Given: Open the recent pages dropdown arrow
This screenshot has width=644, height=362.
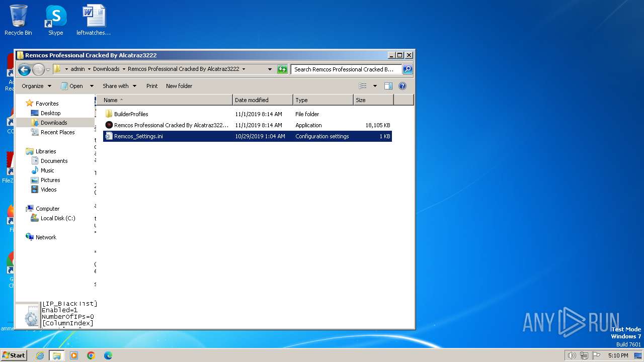Looking at the screenshot, I should point(48,69).
